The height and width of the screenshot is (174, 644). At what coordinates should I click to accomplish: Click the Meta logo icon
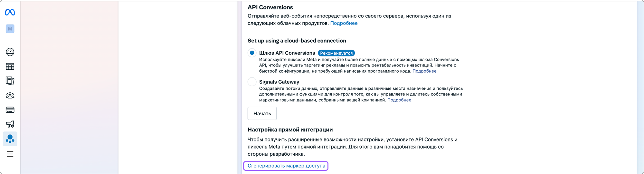tap(10, 12)
